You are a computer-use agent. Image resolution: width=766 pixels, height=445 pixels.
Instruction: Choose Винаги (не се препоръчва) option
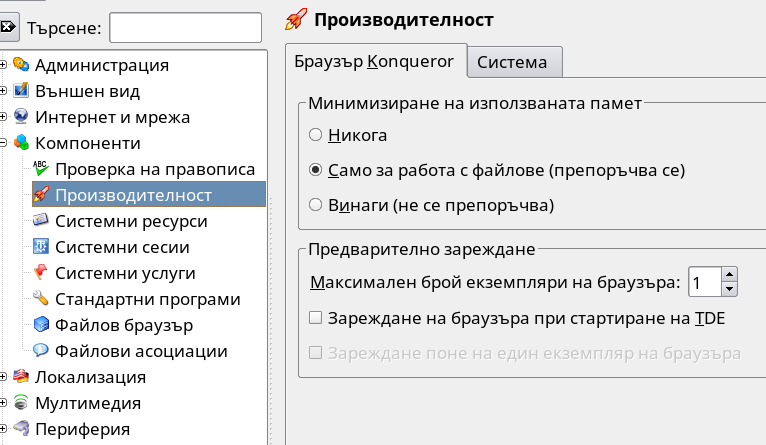[x=316, y=205]
